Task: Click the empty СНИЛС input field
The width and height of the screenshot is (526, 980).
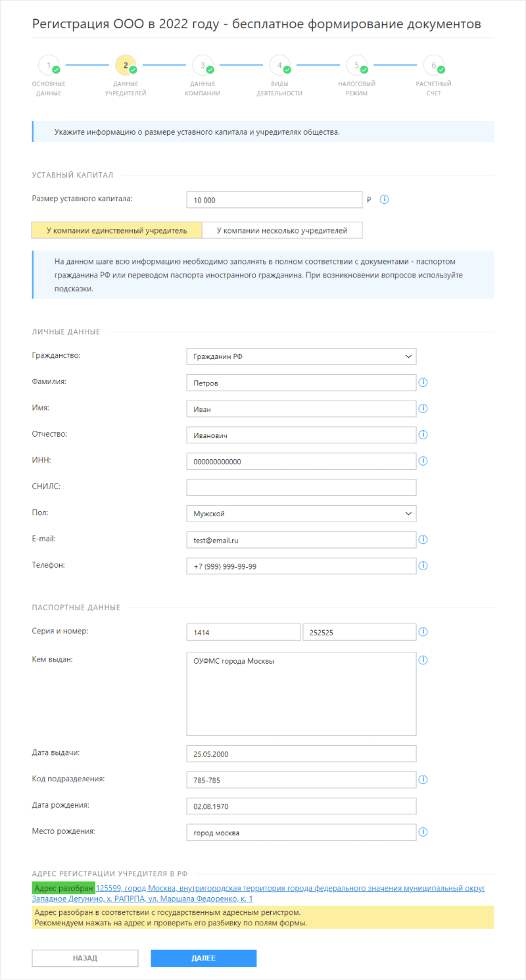Action: click(x=302, y=487)
